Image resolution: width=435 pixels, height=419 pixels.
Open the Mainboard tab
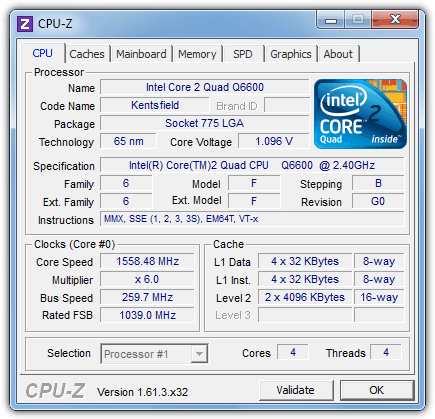141,54
